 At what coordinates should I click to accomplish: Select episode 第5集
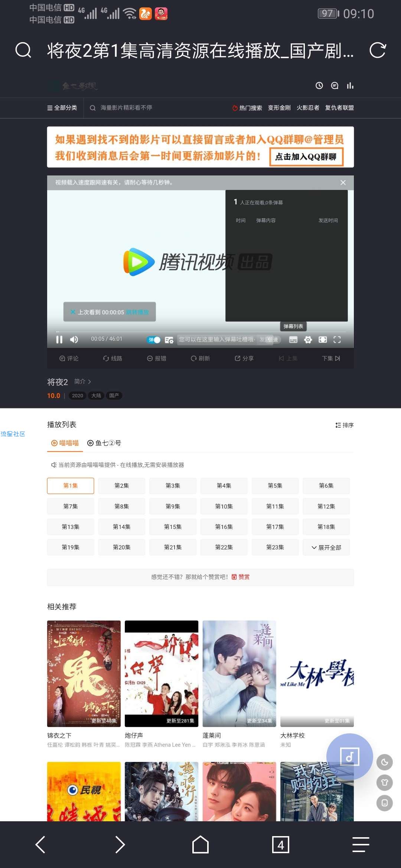[x=275, y=486]
